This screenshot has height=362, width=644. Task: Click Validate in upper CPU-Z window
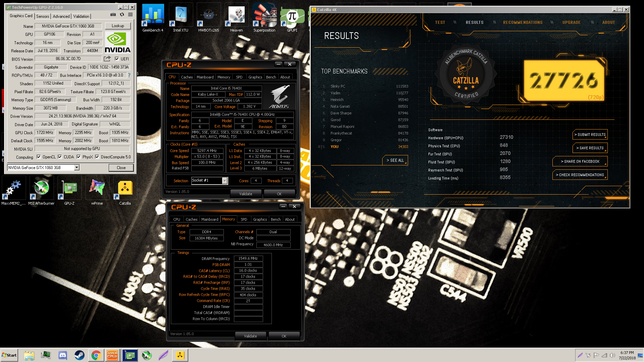(x=246, y=194)
